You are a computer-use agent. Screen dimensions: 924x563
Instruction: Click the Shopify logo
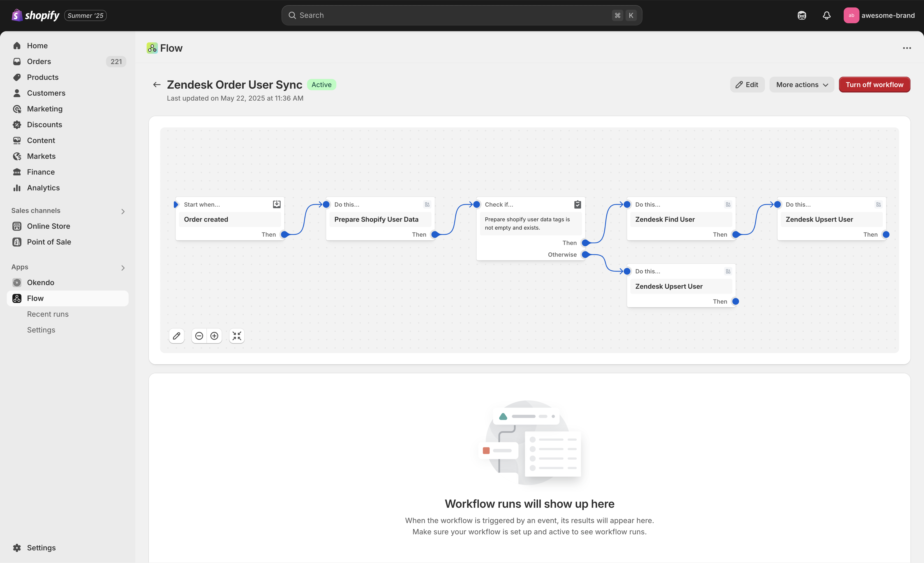point(36,15)
